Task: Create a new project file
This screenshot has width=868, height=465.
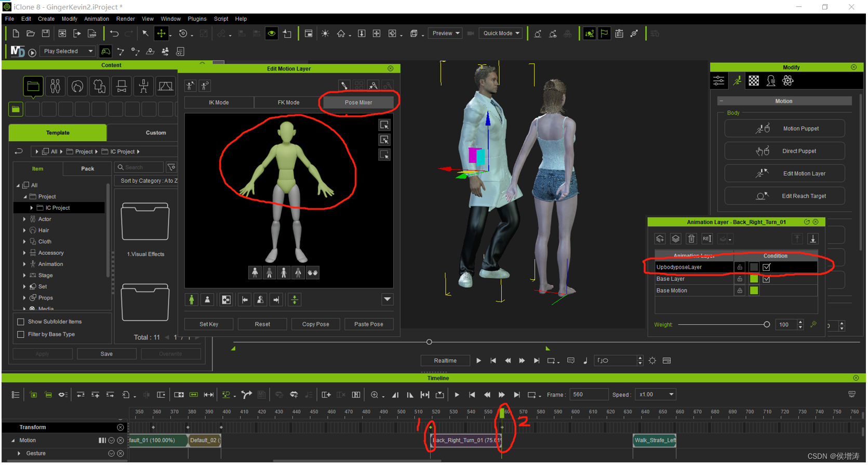Action: tap(16, 34)
